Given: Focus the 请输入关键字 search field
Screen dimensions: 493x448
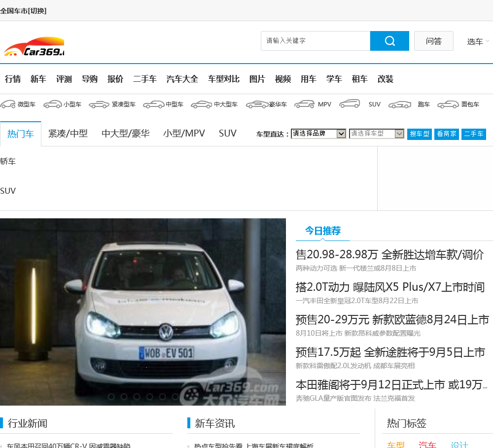Looking at the screenshot, I should [x=316, y=41].
